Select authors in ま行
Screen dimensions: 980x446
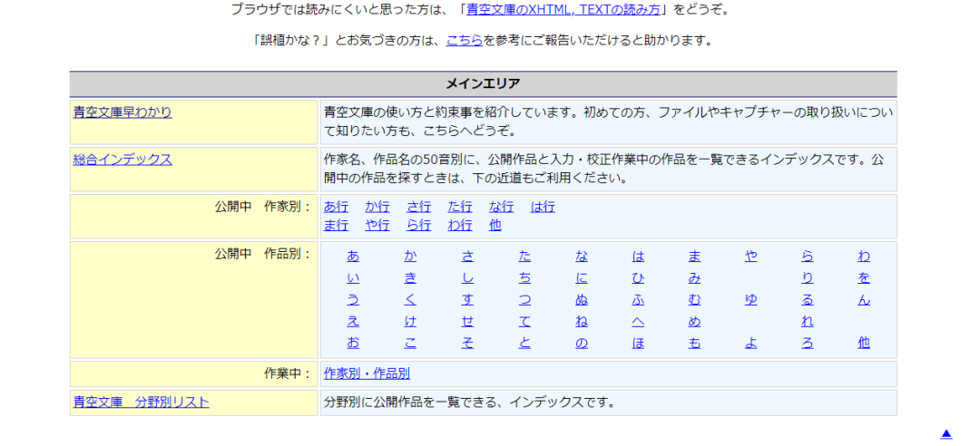[337, 225]
